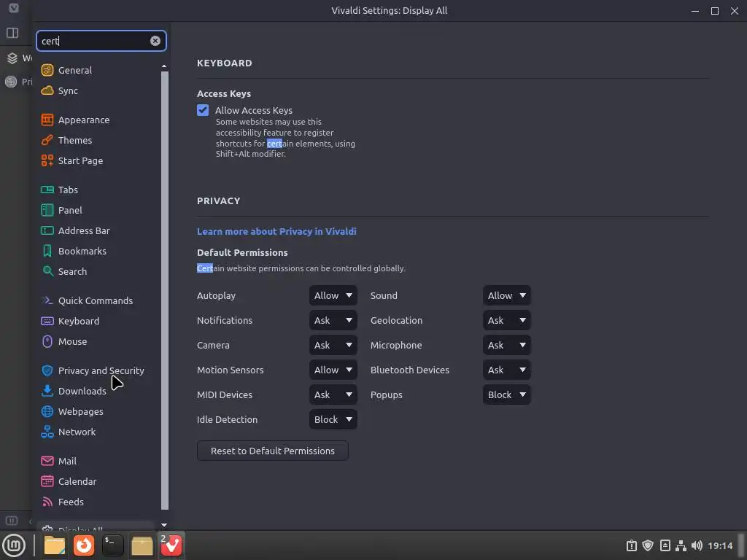Click the sidebar category list scrollbar

[x=165, y=290]
